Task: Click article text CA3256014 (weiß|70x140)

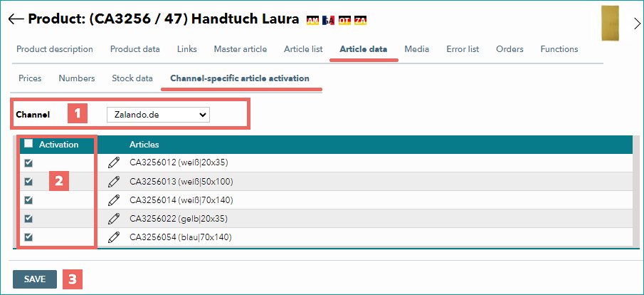Action: click(181, 200)
